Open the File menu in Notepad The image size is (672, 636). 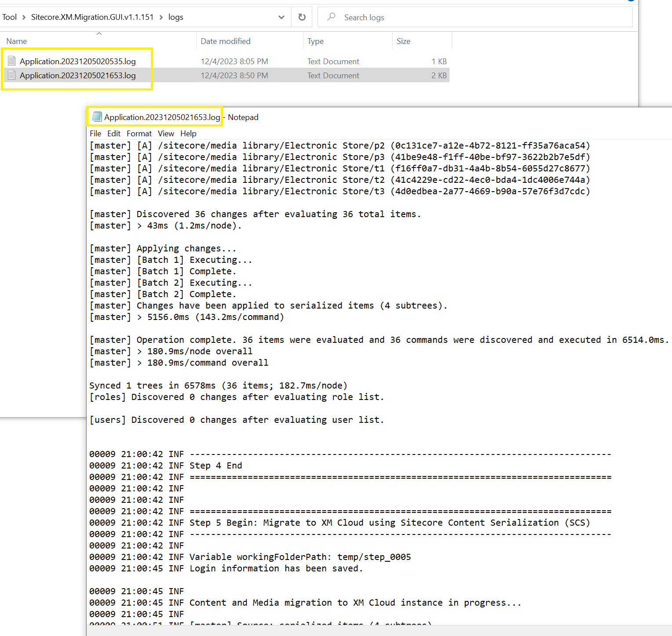[x=95, y=134]
